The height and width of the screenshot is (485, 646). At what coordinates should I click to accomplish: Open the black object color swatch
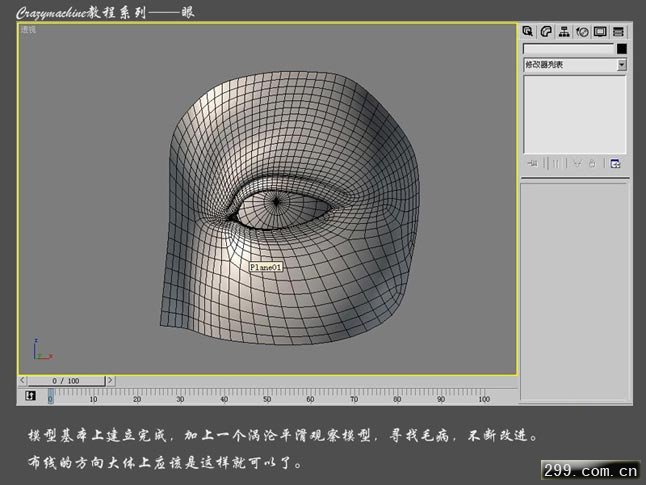(x=622, y=49)
